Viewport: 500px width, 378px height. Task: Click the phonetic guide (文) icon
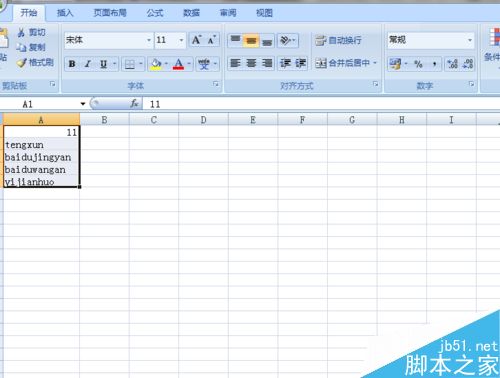[204, 64]
